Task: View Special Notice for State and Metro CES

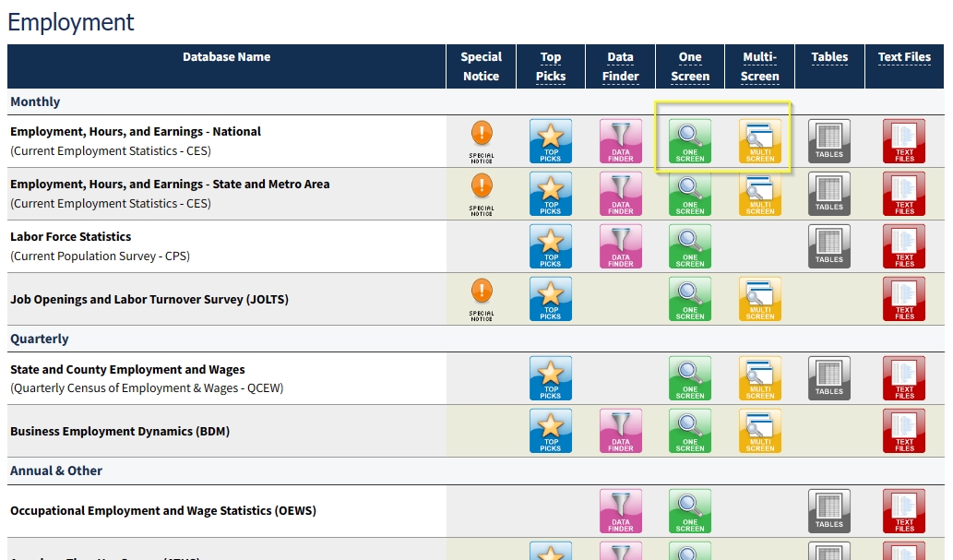Action: point(482,194)
